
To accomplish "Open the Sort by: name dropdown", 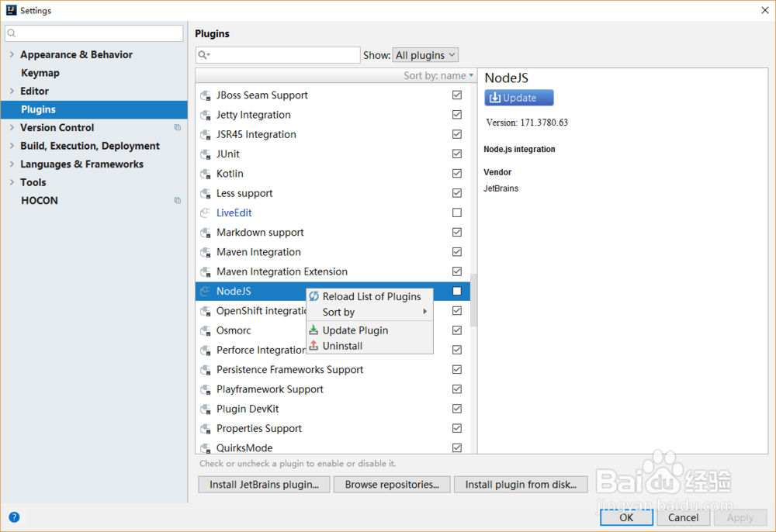I will pyautogui.click(x=438, y=76).
